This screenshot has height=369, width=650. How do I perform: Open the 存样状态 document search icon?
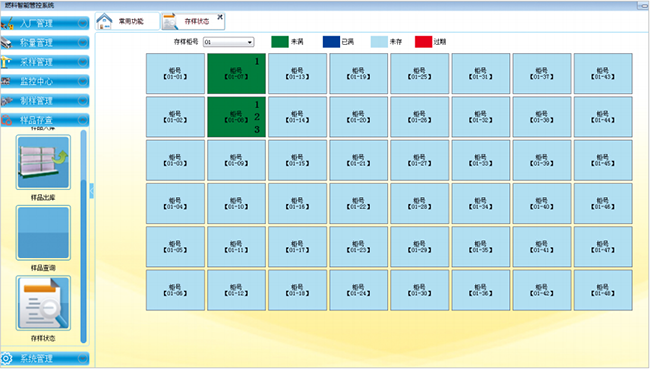pos(43,303)
